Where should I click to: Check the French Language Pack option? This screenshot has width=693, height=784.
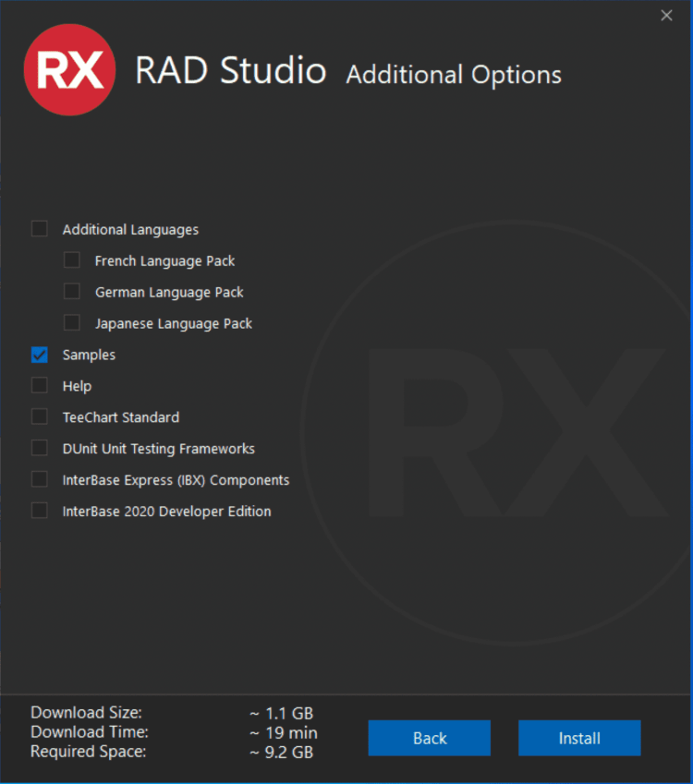point(72,260)
